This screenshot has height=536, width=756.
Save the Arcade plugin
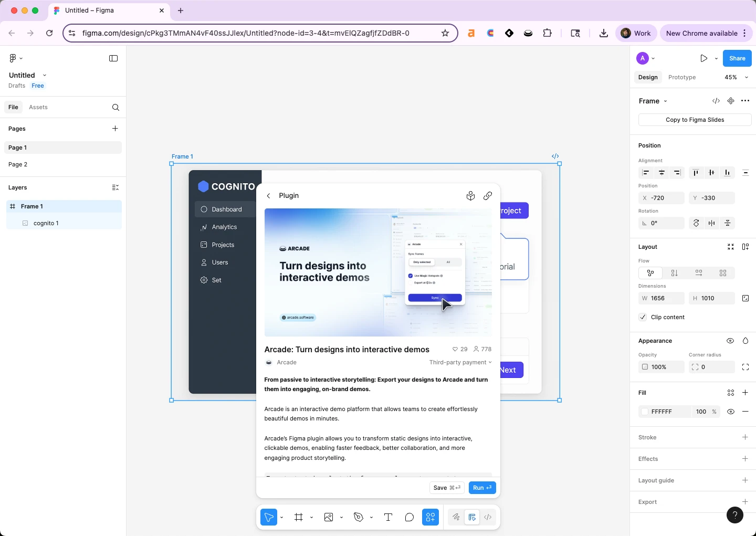pyautogui.click(x=447, y=488)
